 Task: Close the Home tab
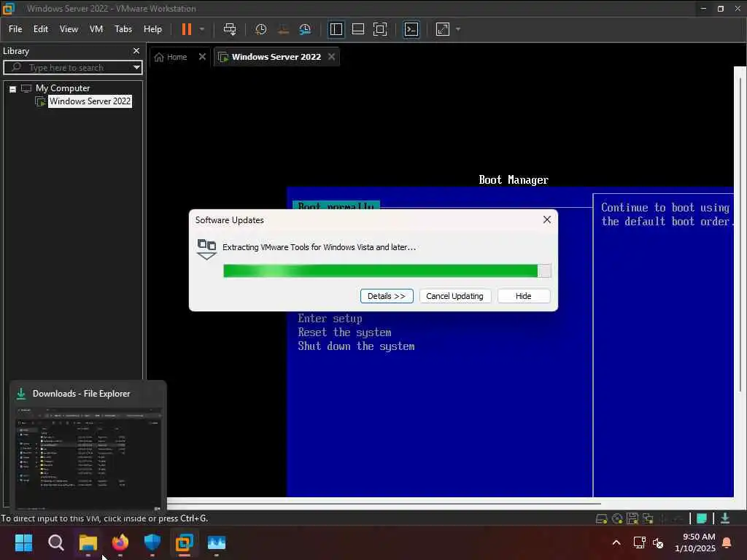[x=202, y=57]
